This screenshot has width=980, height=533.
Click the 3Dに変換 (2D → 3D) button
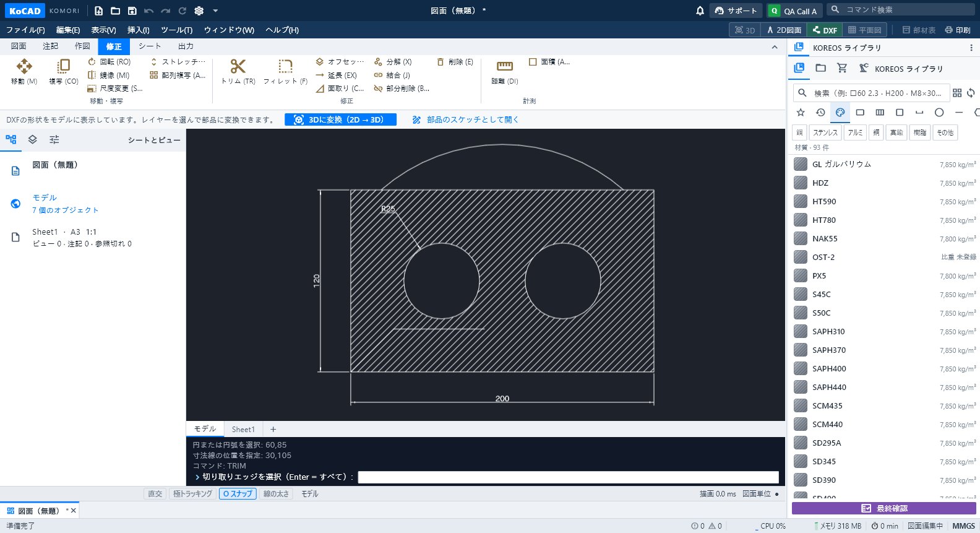pos(340,119)
